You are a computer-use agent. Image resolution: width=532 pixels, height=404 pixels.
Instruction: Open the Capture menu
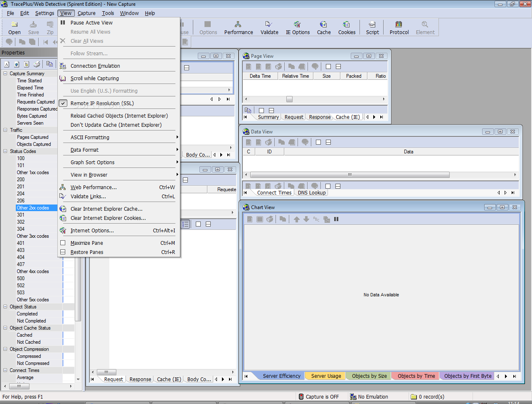point(86,13)
